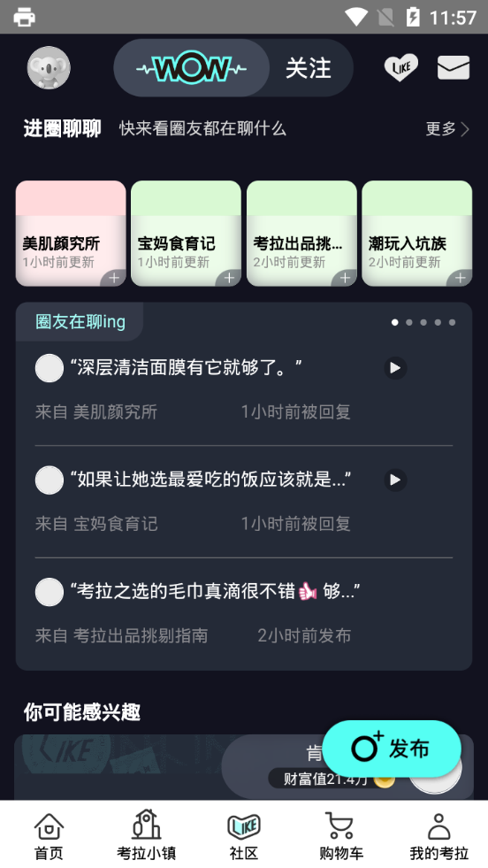Open the koala profile avatar
Screen dimensions: 488x868
pyautogui.click(x=49, y=67)
